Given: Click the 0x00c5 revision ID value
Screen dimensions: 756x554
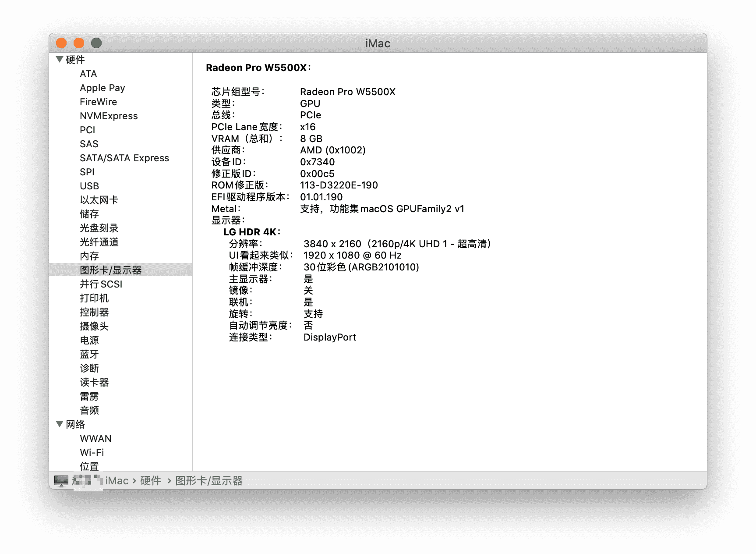Looking at the screenshot, I should 317,174.
